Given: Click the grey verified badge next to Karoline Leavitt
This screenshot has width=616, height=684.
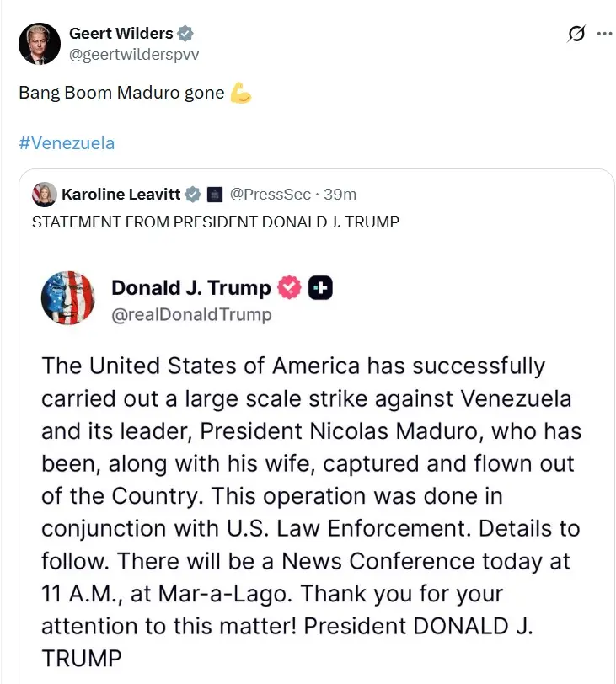Looking at the screenshot, I should pyautogui.click(x=194, y=195).
